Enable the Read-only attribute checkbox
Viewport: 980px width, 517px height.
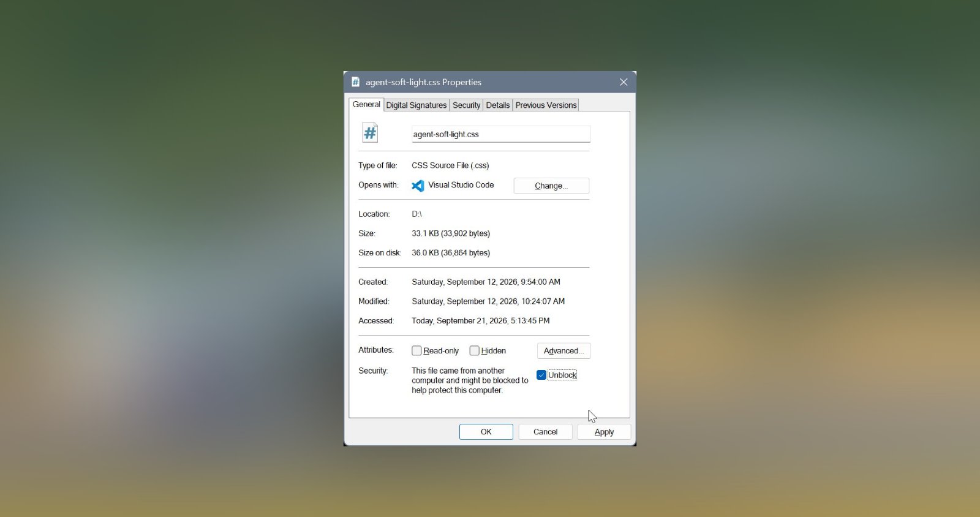click(x=417, y=351)
